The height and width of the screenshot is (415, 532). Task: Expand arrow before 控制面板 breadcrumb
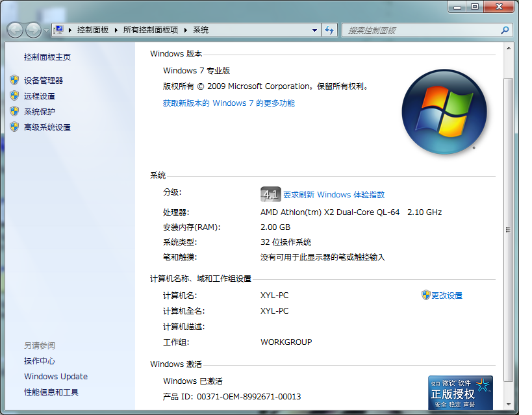(x=70, y=31)
